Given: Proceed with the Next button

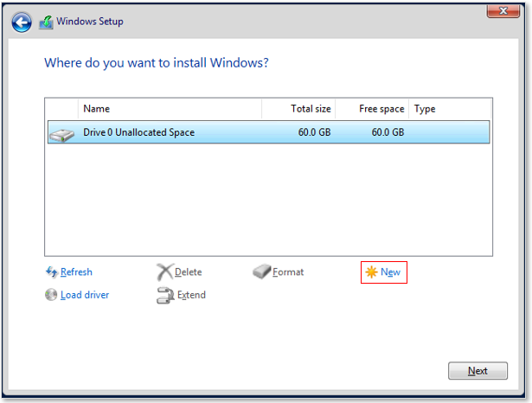Looking at the screenshot, I should 478,371.
